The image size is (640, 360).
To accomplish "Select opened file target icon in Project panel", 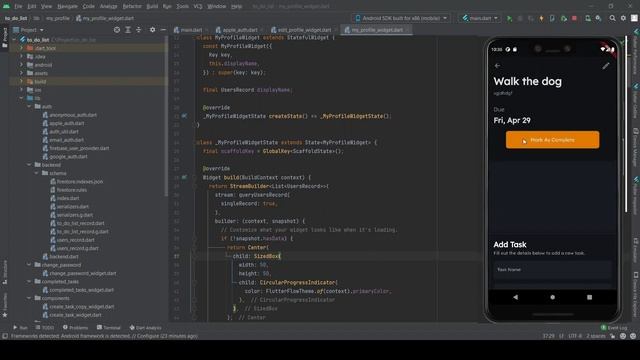I will (117, 30).
